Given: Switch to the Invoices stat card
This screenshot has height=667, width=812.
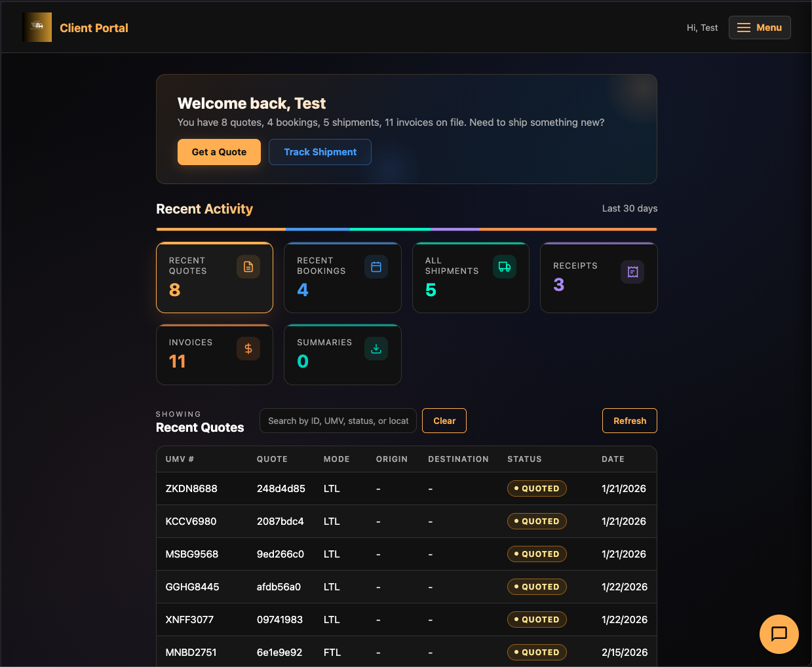Looking at the screenshot, I should click(214, 354).
